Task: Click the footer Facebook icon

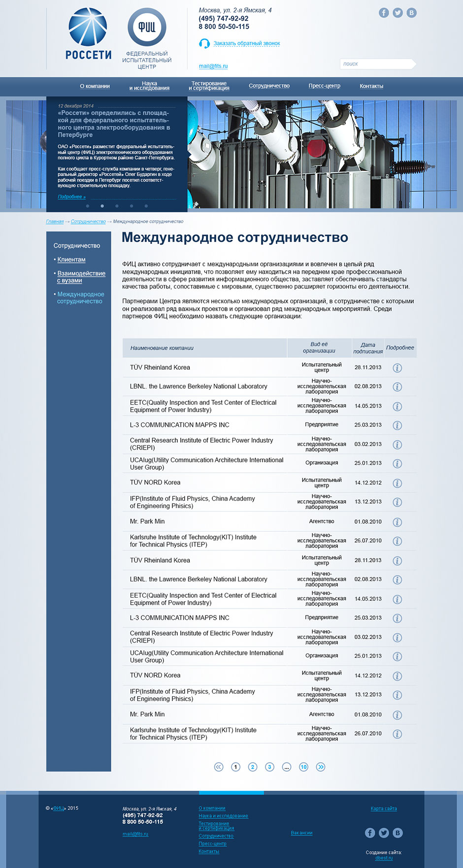Action: tap(370, 833)
